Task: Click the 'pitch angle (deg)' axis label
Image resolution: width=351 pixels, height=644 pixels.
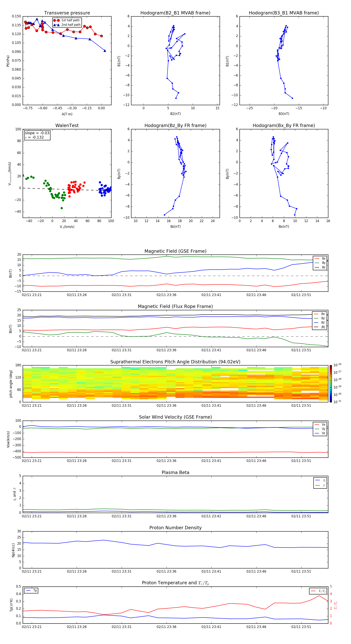Action: (11, 384)
